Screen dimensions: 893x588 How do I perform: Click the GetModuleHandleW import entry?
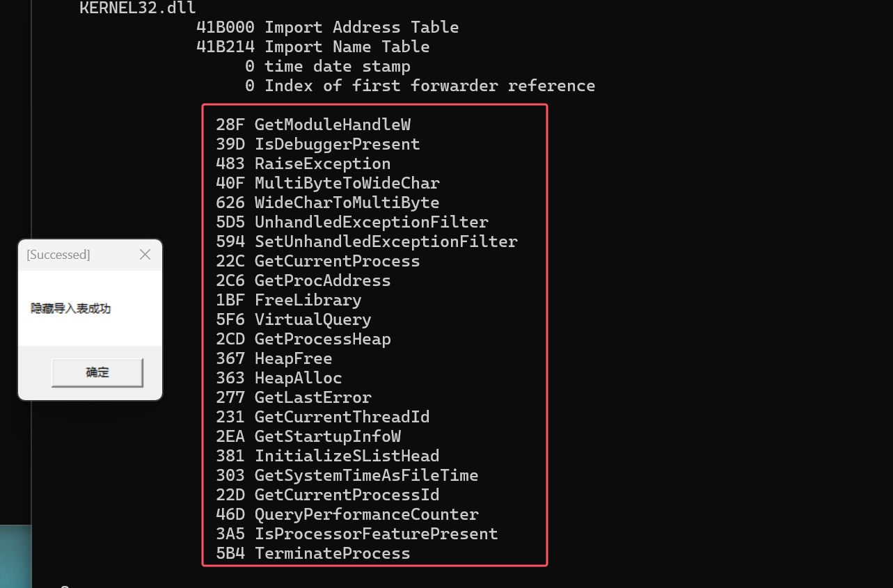coord(313,125)
